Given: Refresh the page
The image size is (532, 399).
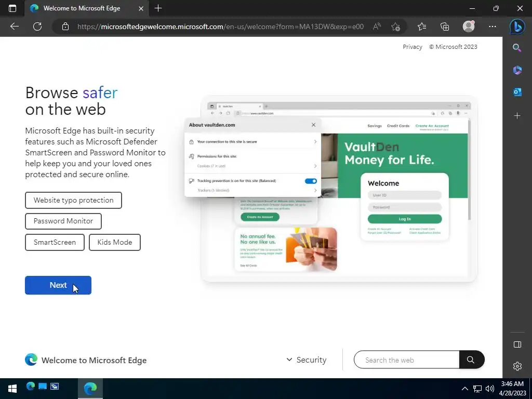Looking at the screenshot, I should pos(37,26).
